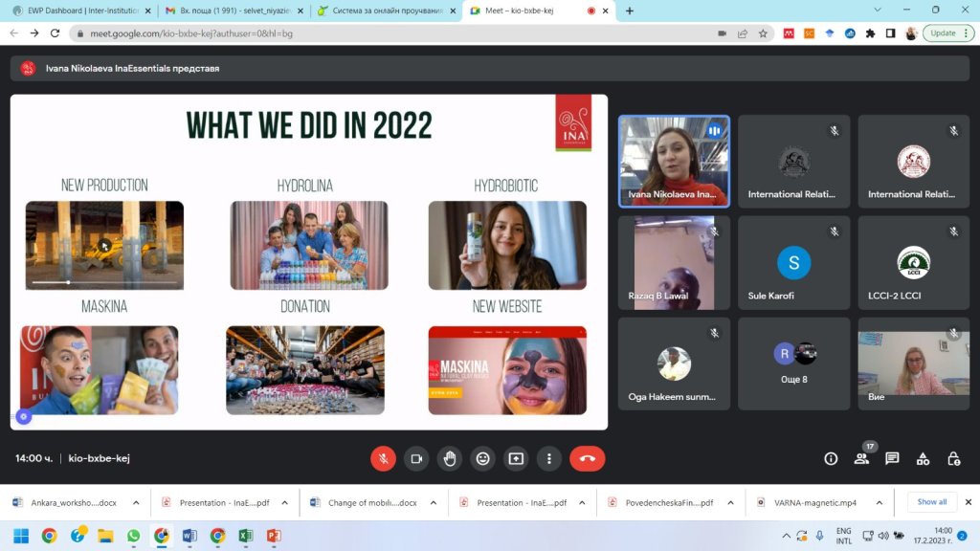The height and width of the screenshot is (551, 980).
Task: Toggle the camera button in Meet
Action: point(416,458)
